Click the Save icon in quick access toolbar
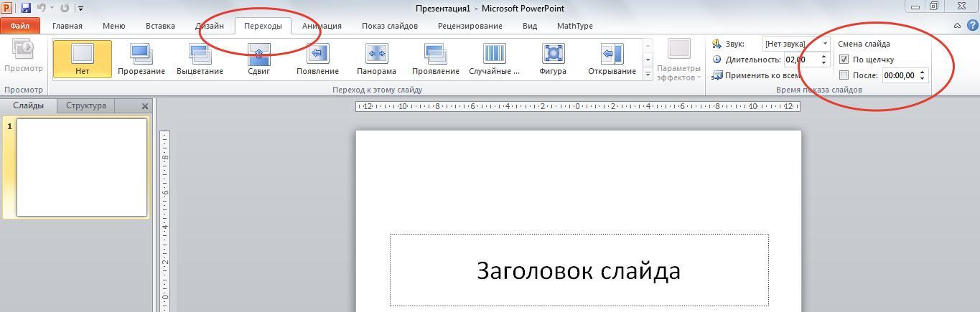 click(26, 8)
